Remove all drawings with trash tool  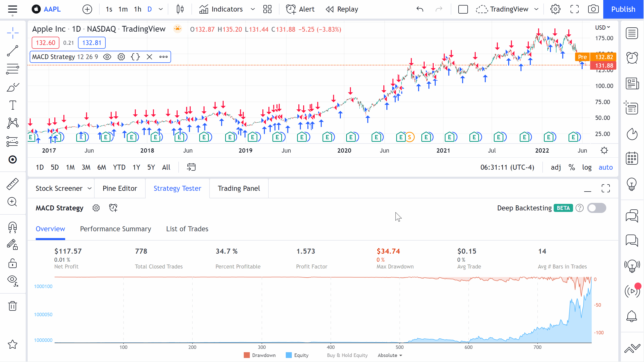[x=12, y=306]
